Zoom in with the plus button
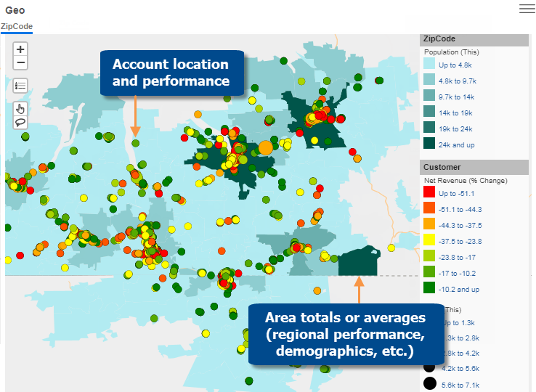Viewport: 536px width, 392px height. pos(20,49)
